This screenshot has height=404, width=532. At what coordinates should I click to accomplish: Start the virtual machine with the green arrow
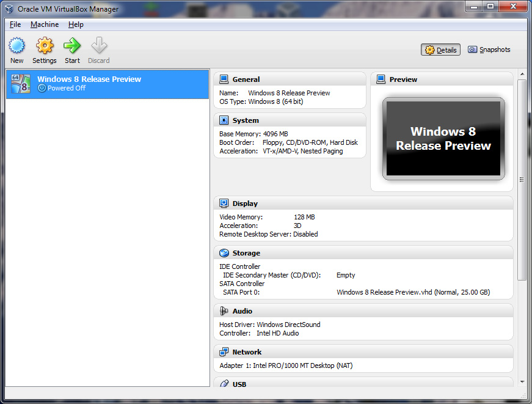72,45
